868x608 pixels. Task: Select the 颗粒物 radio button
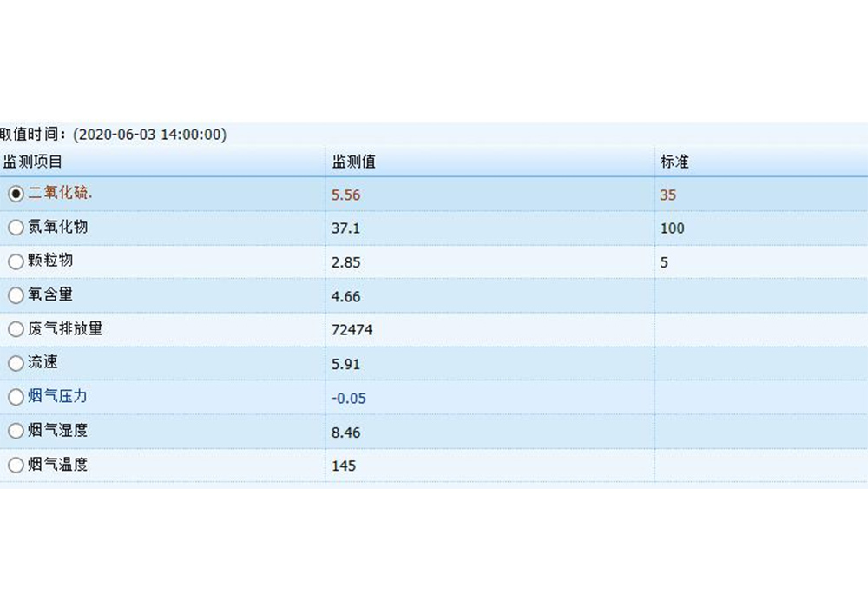[16, 261]
